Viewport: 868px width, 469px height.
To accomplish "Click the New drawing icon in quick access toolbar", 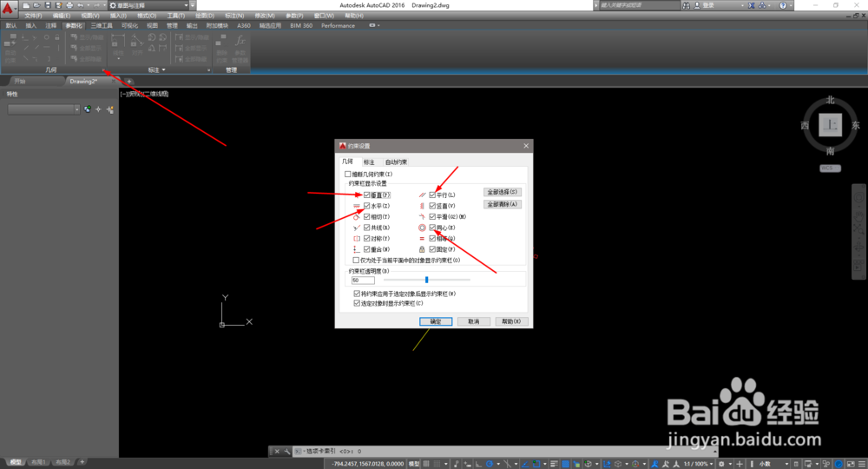I will point(26,5).
